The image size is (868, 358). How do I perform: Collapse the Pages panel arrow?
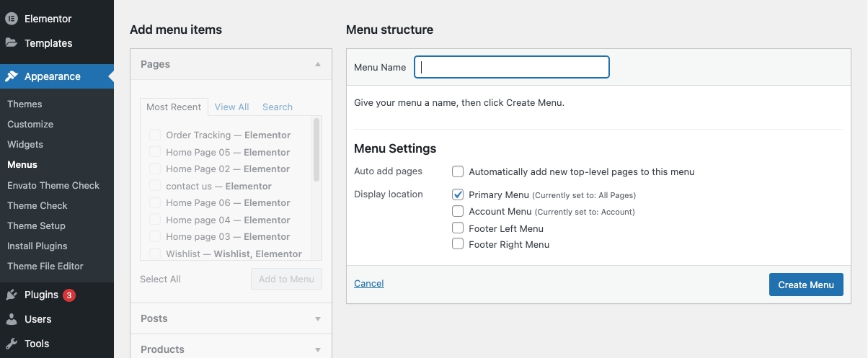click(x=318, y=64)
